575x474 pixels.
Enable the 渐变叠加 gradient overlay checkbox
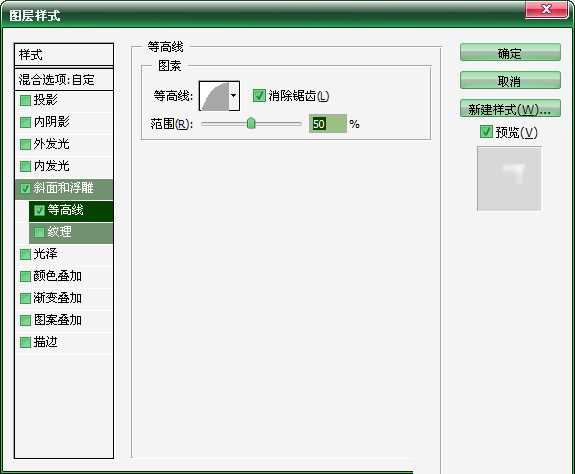tap(25, 298)
